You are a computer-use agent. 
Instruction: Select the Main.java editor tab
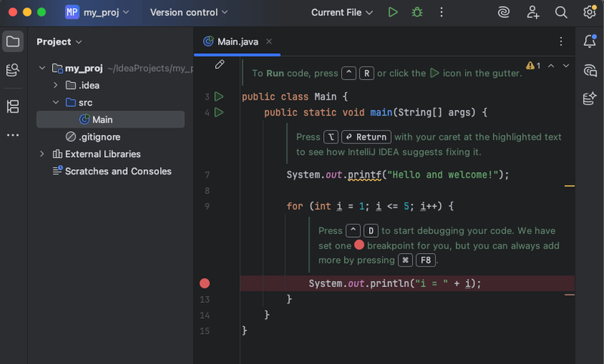click(237, 42)
